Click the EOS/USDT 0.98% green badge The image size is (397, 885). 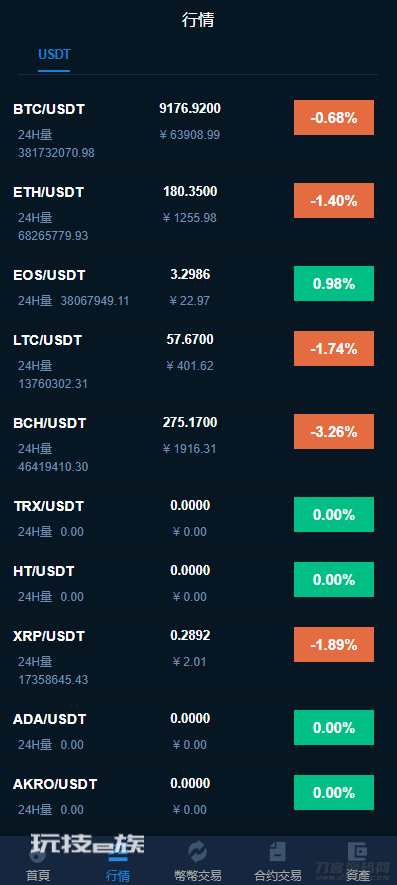point(334,283)
